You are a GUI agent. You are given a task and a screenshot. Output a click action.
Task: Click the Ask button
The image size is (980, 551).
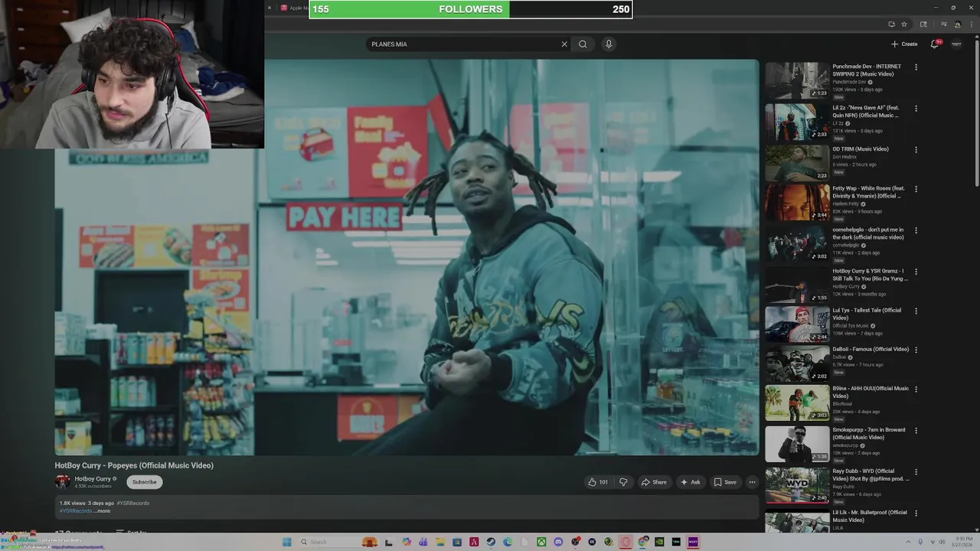690,482
